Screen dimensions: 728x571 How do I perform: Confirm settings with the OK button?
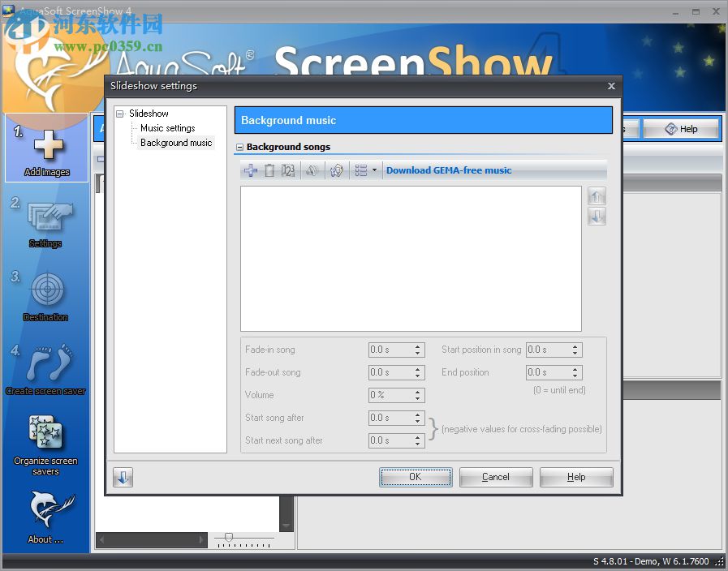tap(416, 477)
